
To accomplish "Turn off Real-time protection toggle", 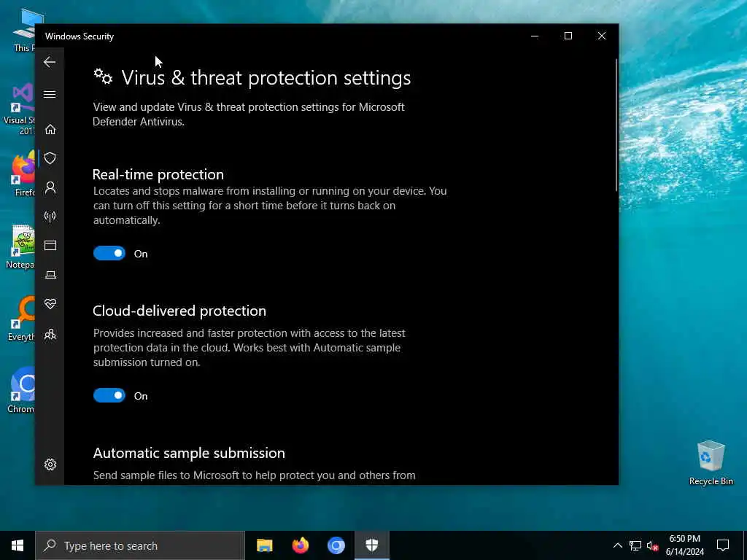I will point(109,253).
